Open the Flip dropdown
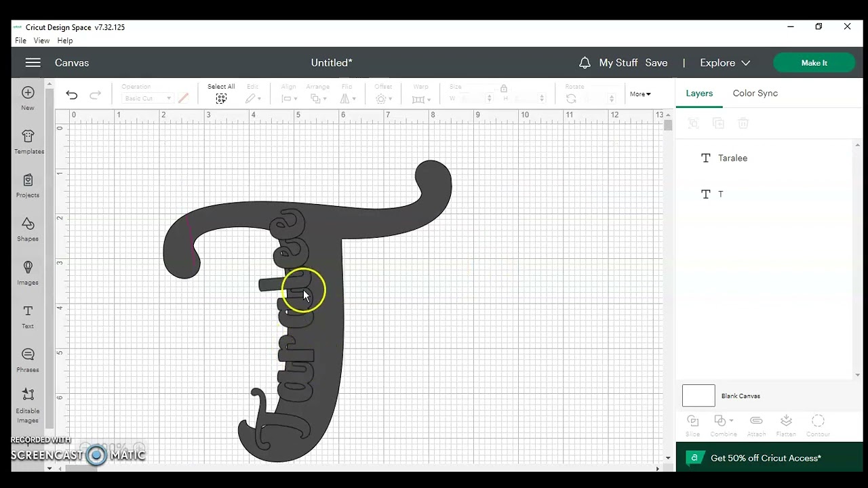Viewport: 868px width, 488px height. (x=348, y=99)
